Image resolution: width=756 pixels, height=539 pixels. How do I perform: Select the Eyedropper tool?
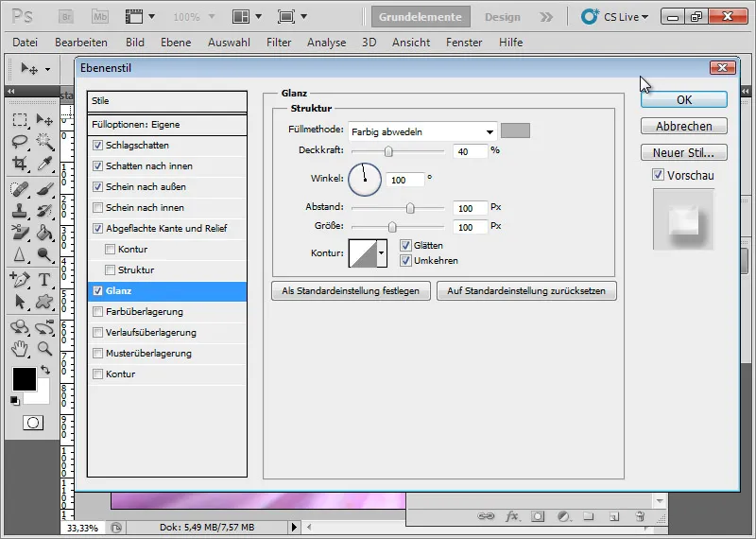coord(44,164)
